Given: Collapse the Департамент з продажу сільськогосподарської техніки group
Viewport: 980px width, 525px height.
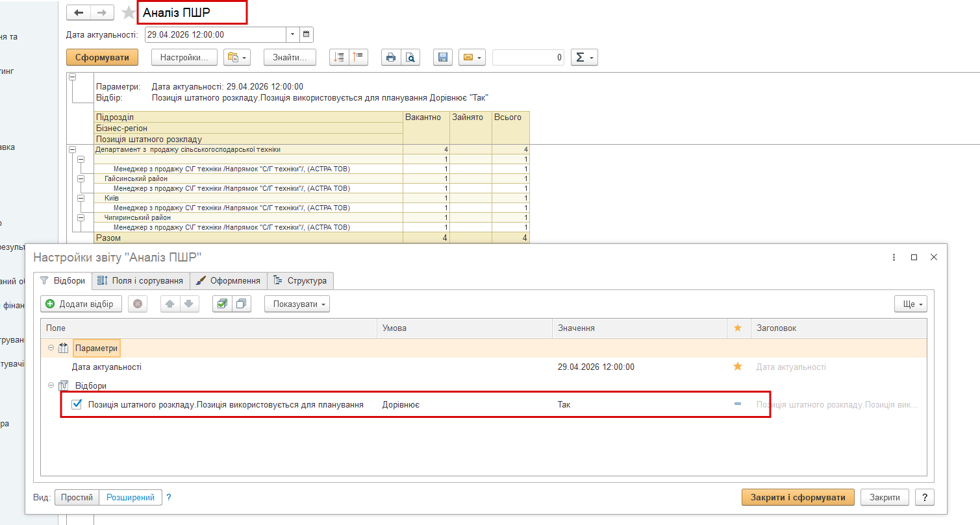Looking at the screenshot, I should tap(72, 149).
